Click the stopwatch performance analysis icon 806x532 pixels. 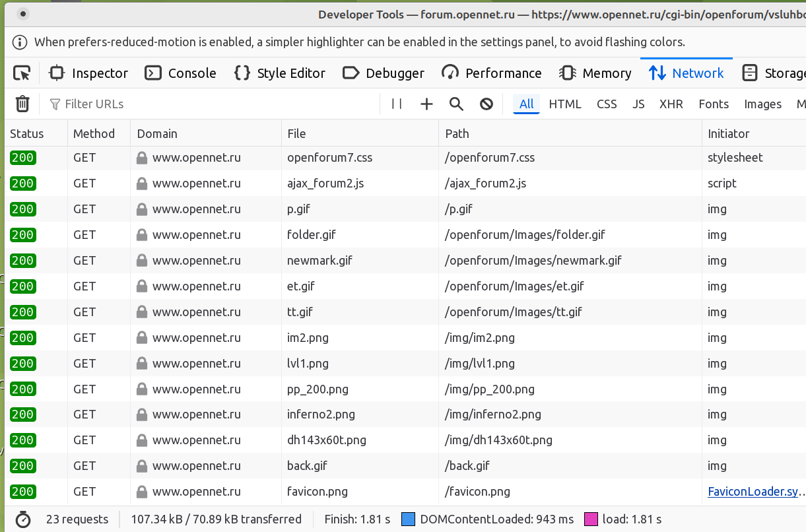click(x=23, y=519)
